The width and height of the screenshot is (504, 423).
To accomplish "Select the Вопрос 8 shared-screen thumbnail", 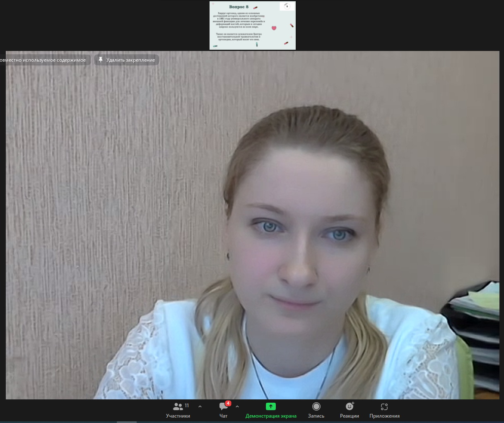I will coord(253,25).
